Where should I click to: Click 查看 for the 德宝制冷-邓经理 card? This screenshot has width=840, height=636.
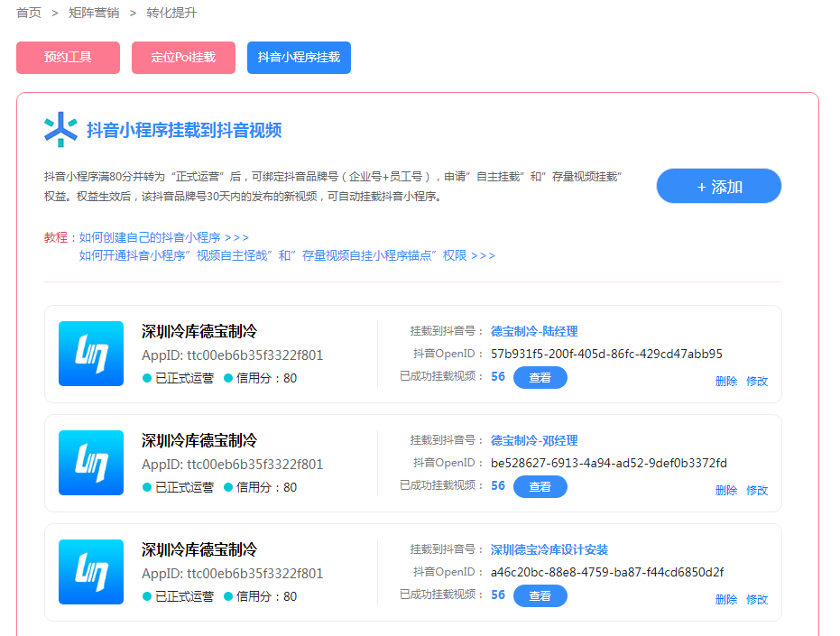pyautogui.click(x=540, y=487)
